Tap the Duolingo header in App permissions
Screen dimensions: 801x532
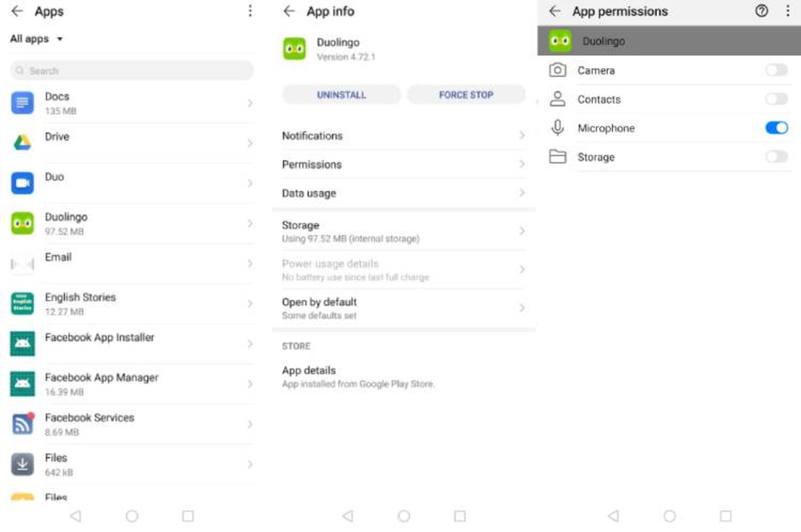click(x=669, y=41)
